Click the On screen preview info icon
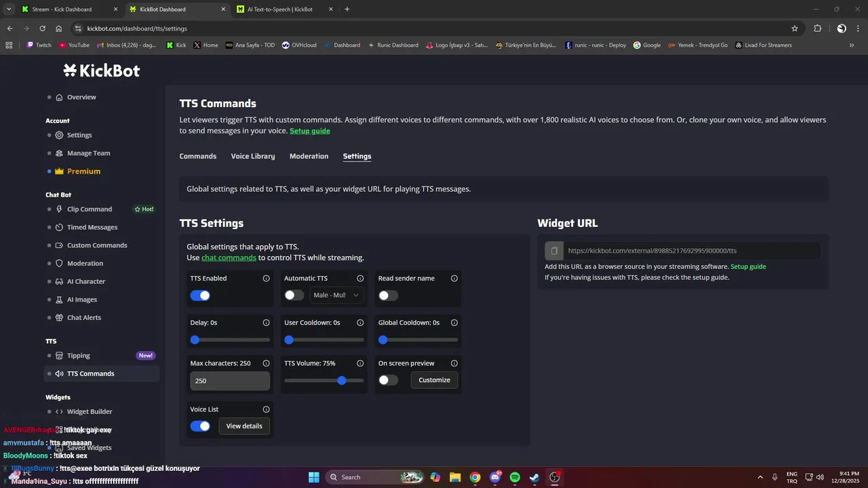This screenshot has height=488, width=868. click(454, 363)
